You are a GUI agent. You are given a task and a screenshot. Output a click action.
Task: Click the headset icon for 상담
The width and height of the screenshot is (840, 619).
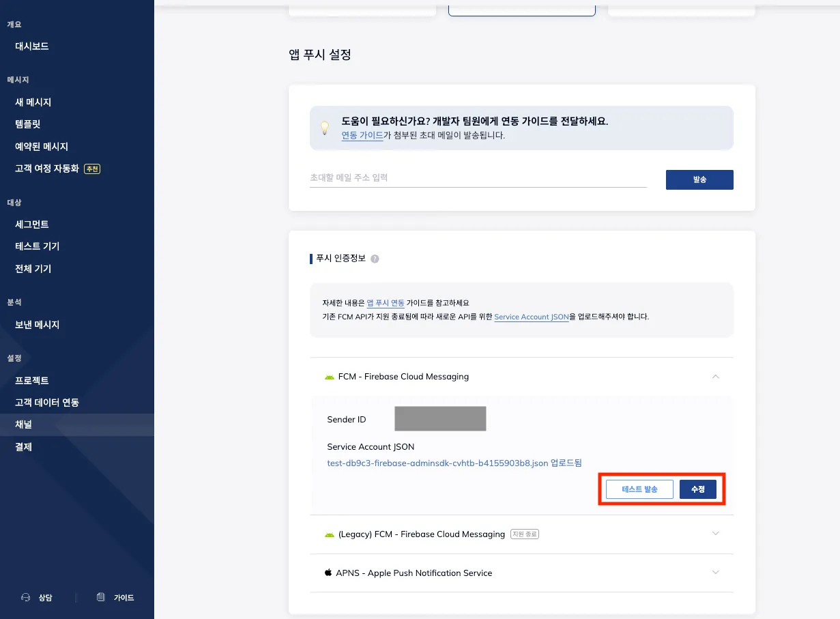26,597
